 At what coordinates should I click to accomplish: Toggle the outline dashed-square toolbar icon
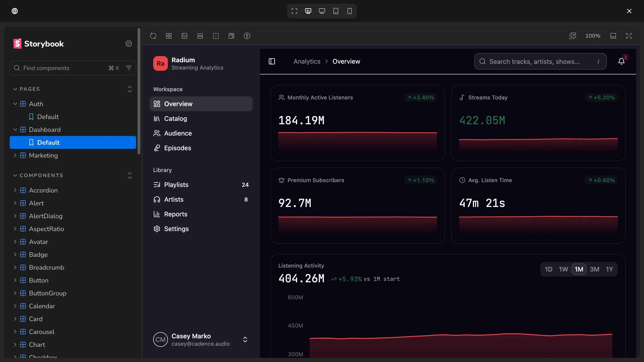[216, 36]
